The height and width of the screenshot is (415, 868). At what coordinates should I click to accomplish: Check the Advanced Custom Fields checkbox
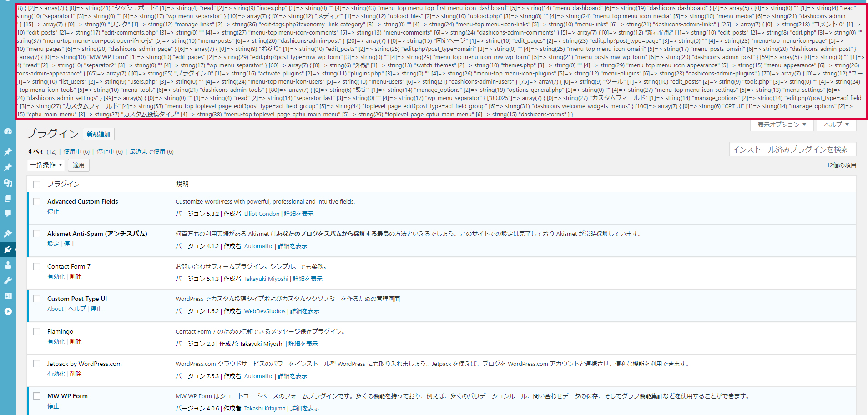coord(37,201)
